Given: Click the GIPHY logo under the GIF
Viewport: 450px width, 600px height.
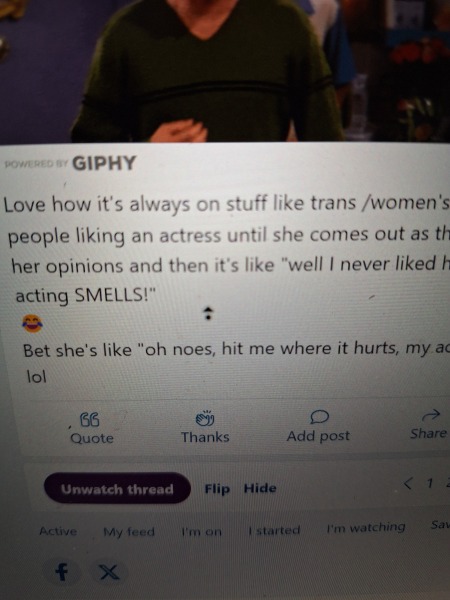Looking at the screenshot, I should [x=104, y=163].
